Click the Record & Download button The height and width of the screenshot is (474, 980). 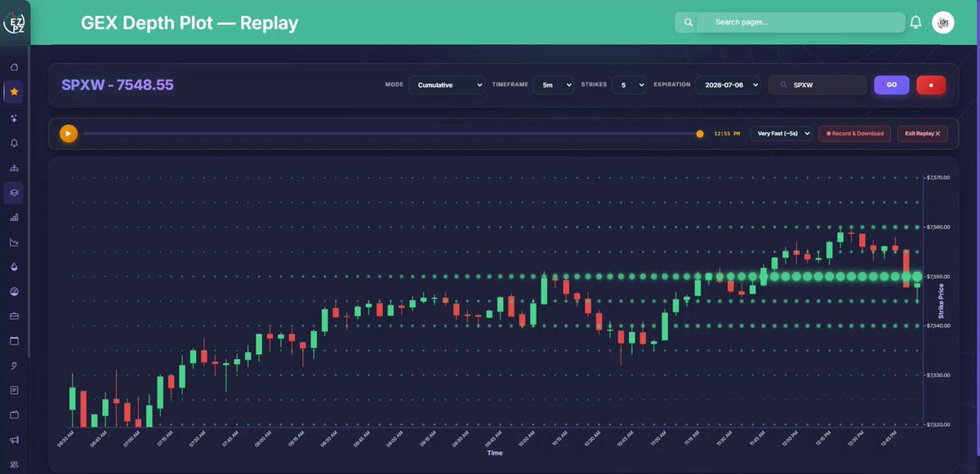pos(855,133)
